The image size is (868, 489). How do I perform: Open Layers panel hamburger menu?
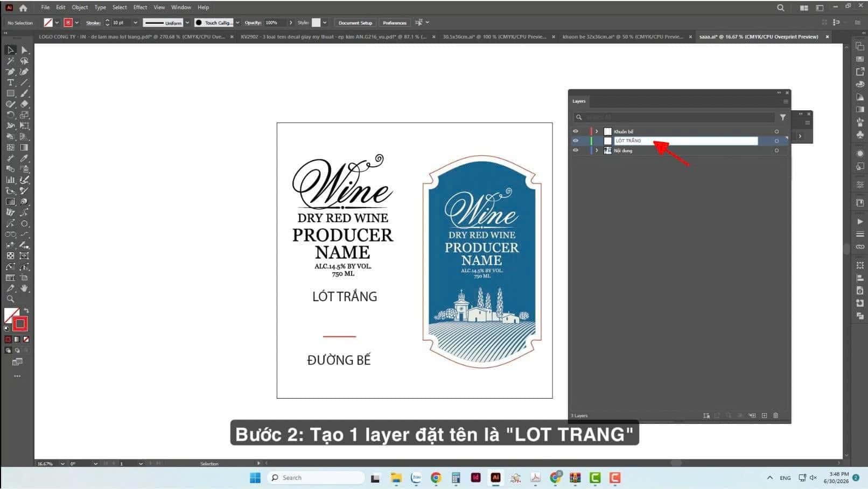pyautogui.click(x=786, y=101)
